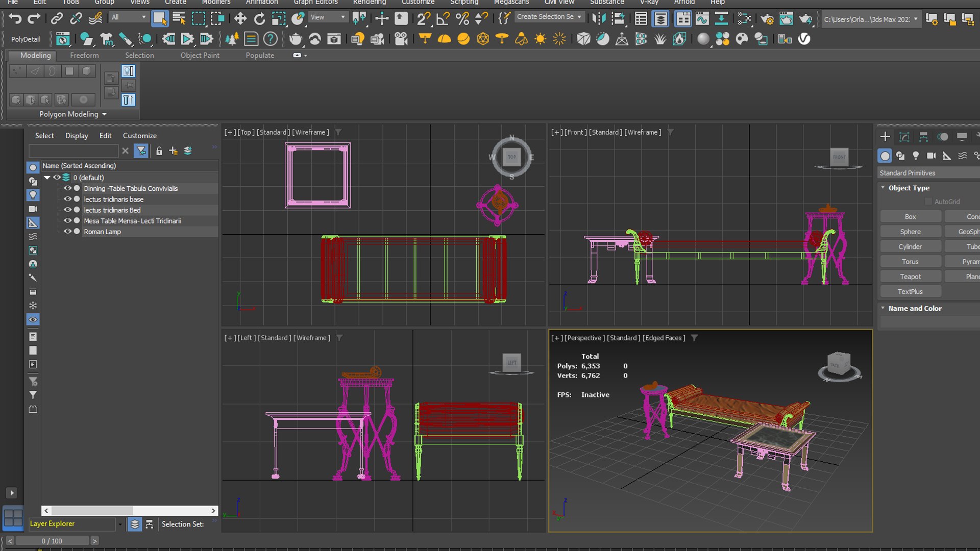Switch Create panel to Cameras category
The width and height of the screenshot is (980, 551).
931,156
